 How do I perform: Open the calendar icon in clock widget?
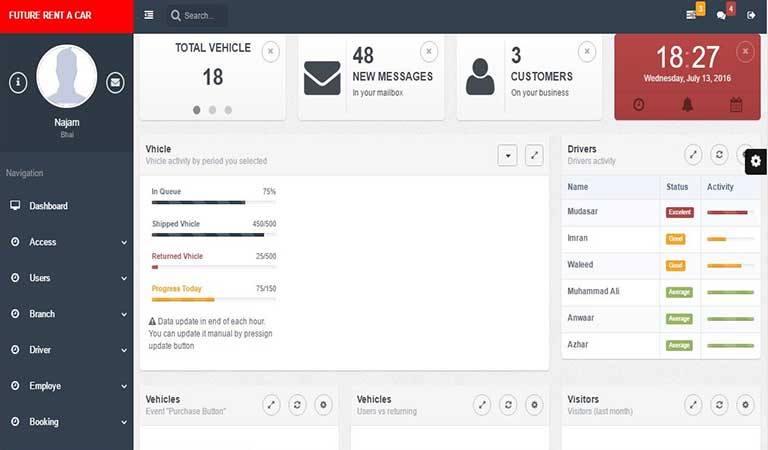coord(736,104)
